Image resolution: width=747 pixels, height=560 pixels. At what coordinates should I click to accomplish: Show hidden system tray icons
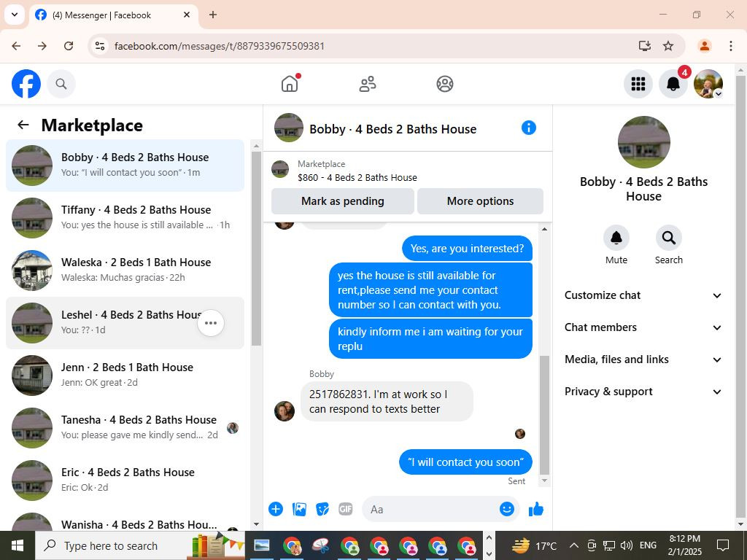click(574, 545)
